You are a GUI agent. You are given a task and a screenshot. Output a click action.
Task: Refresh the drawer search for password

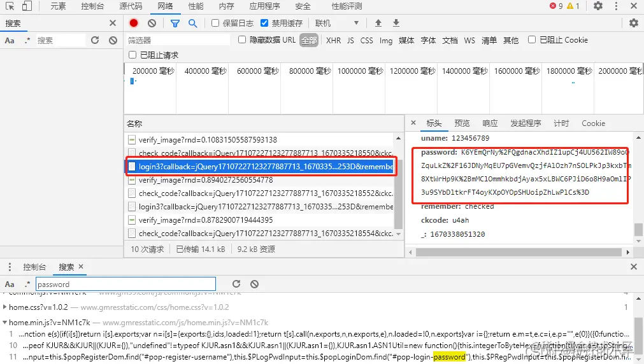coord(236,284)
